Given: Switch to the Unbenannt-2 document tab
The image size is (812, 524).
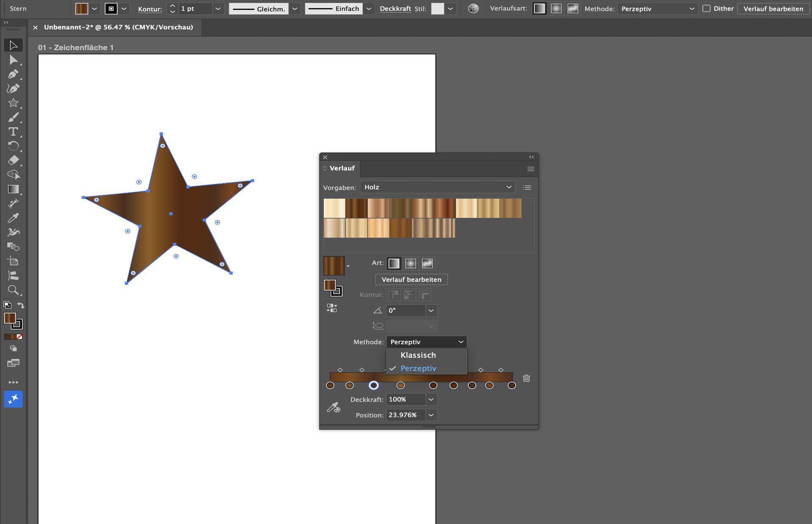Looking at the screenshot, I should point(118,27).
